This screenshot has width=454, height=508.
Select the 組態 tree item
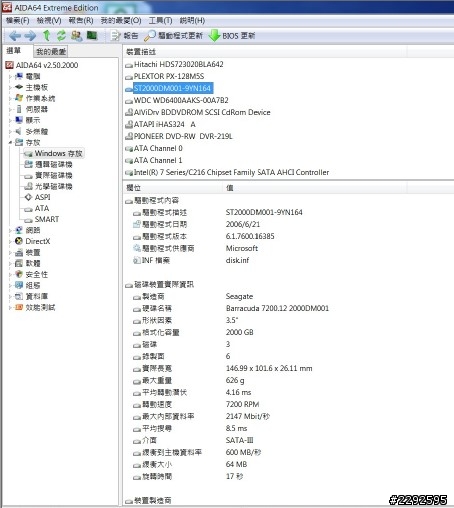pyautogui.click(x=33, y=285)
